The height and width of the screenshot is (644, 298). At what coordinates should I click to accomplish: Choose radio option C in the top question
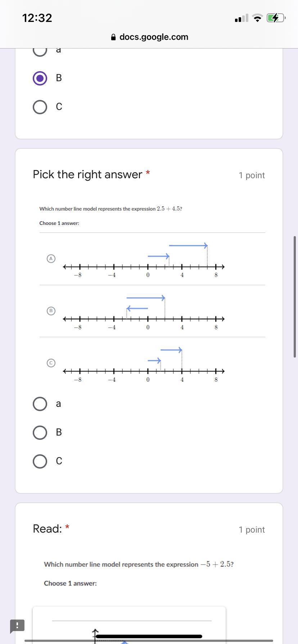pos(40,107)
